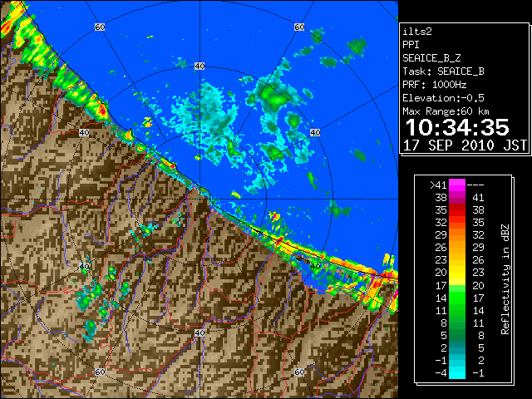
Task: Select the "PPI" scan type label
Action: (411, 45)
